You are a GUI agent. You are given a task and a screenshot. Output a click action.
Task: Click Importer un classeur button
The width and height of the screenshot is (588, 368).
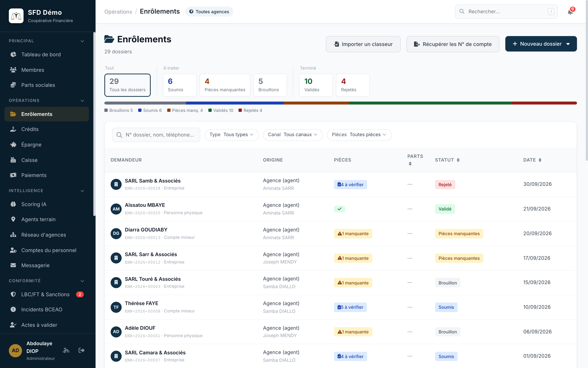[363, 44]
